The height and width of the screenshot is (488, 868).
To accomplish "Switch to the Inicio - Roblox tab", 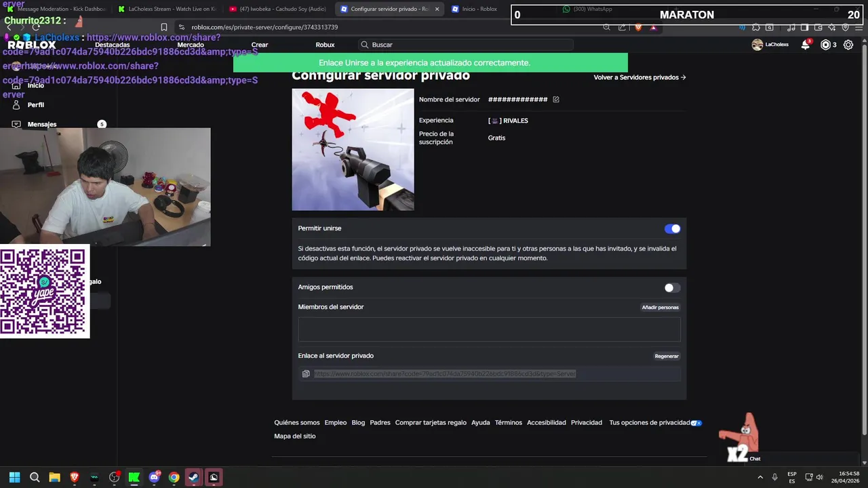I will coord(478,9).
